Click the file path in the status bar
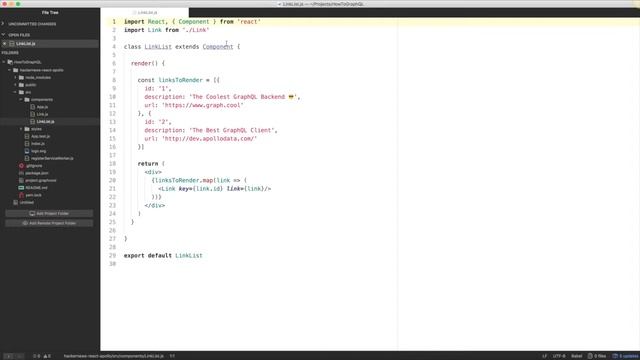The width and height of the screenshot is (640, 360). coord(113,356)
